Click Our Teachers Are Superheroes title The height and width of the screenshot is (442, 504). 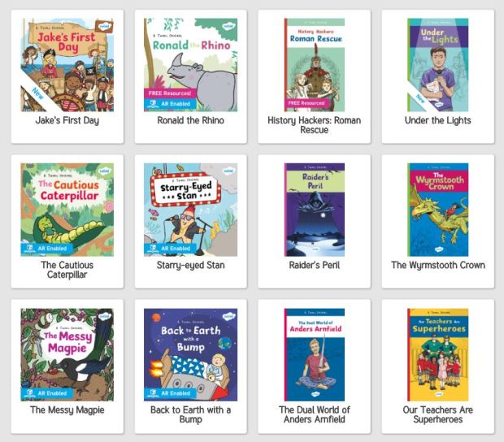click(x=438, y=414)
